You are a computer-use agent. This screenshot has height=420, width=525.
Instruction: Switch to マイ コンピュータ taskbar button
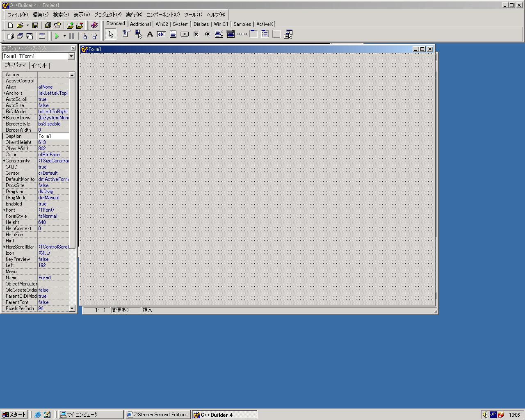point(91,415)
